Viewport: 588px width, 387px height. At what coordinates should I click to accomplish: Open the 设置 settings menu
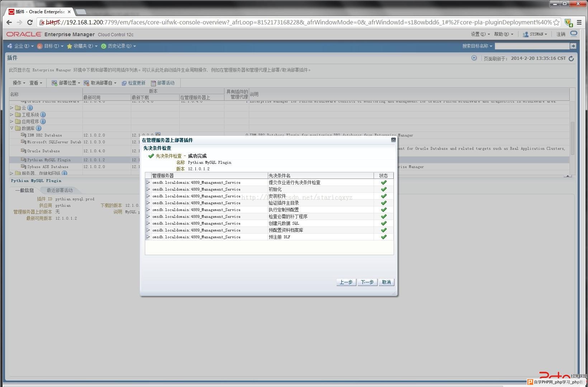480,34
